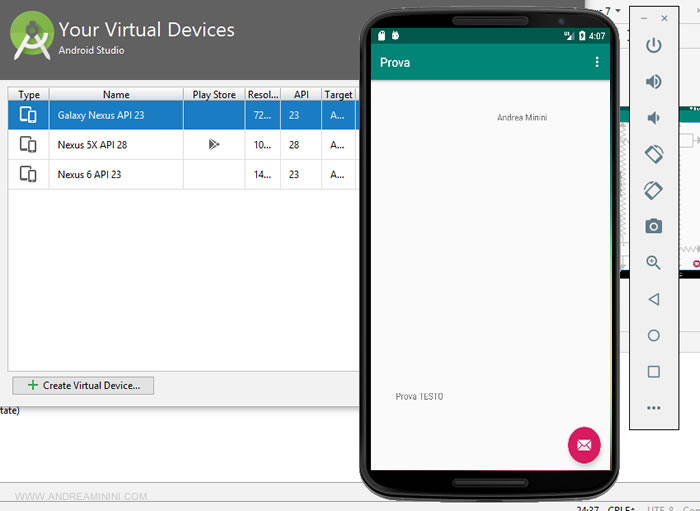This screenshot has height=511, width=700.
Task: Click the emulator power button
Action: (654, 45)
